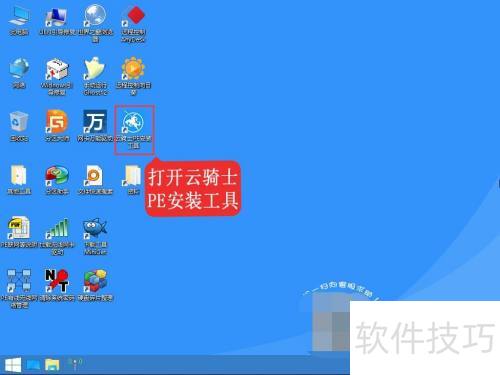Launch the red-green disk partition assistant
Image resolution: width=500 pixels, height=375 pixels.
tap(57, 175)
